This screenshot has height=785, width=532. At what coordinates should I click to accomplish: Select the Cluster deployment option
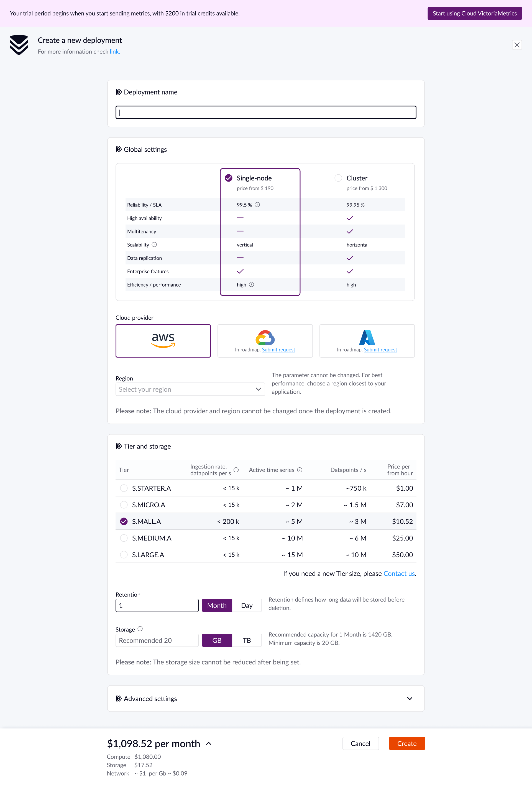click(338, 178)
